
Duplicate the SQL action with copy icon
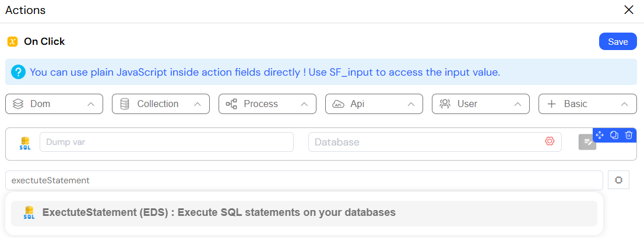click(614, 135)
